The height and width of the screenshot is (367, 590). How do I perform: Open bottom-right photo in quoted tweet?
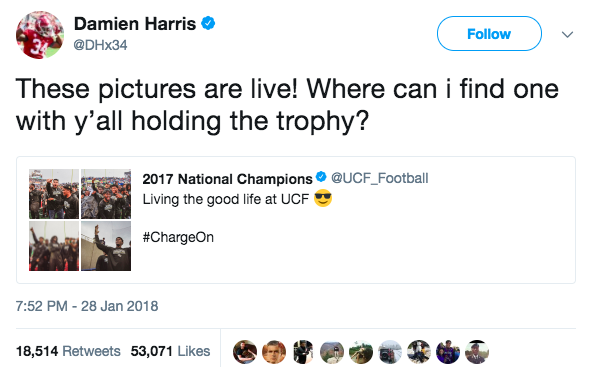click(x=106, y=246)
